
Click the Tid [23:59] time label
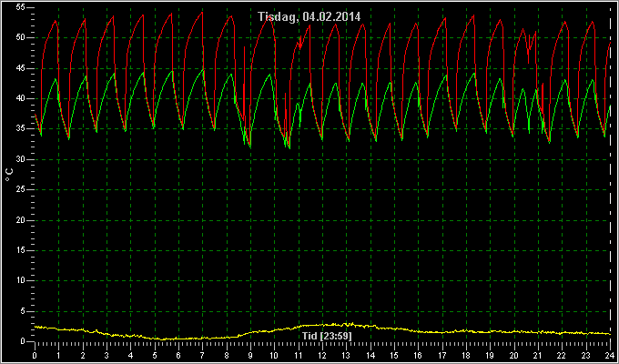[327, 336]
